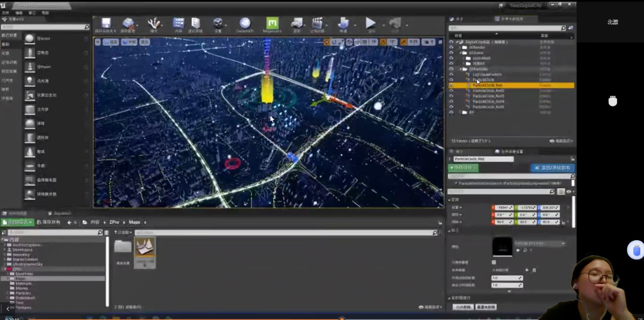The height and width of the screenshot is (320, 644).
Task: Navigate back with the Content Browser arrow
Action: coord(69,222)
